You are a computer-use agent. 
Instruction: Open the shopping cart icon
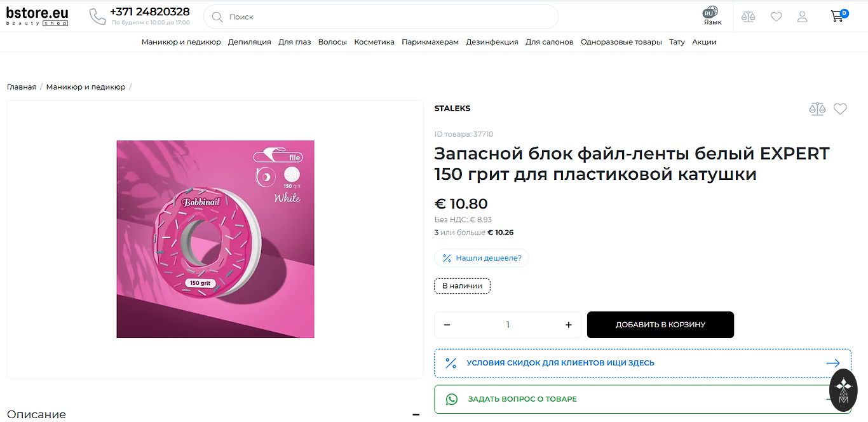(838, 17)
